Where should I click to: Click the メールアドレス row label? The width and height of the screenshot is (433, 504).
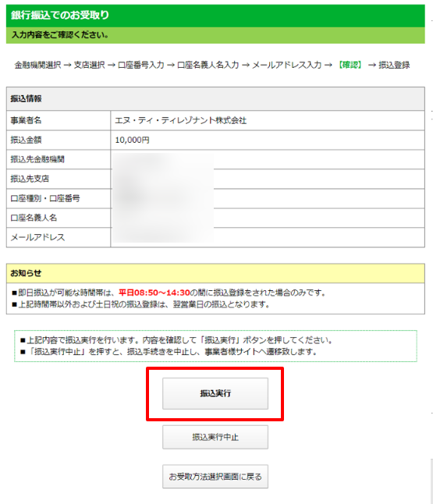tap(37, 237)
